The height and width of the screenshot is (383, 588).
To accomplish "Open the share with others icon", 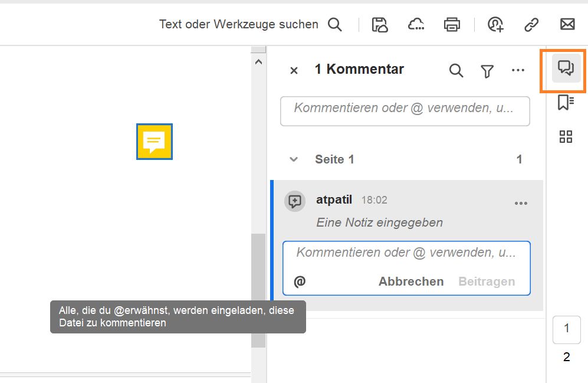I will [494, 24].
